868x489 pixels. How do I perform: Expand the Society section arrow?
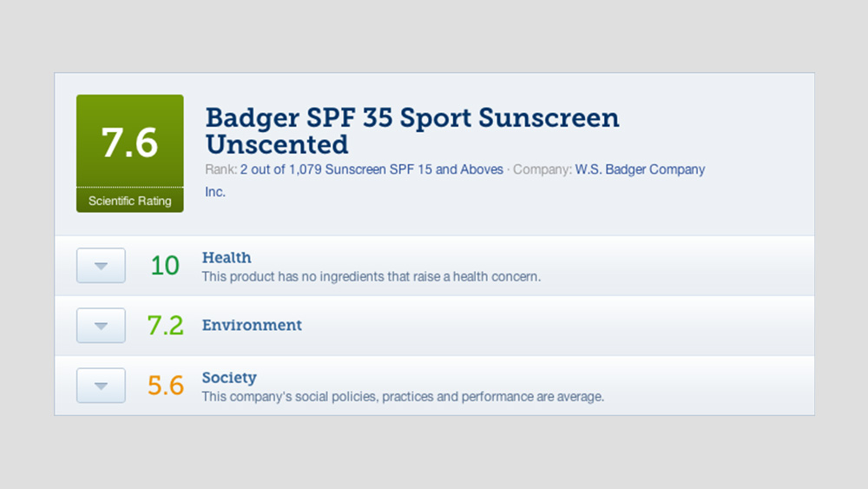pyautogui.click(x=101, y=386)
